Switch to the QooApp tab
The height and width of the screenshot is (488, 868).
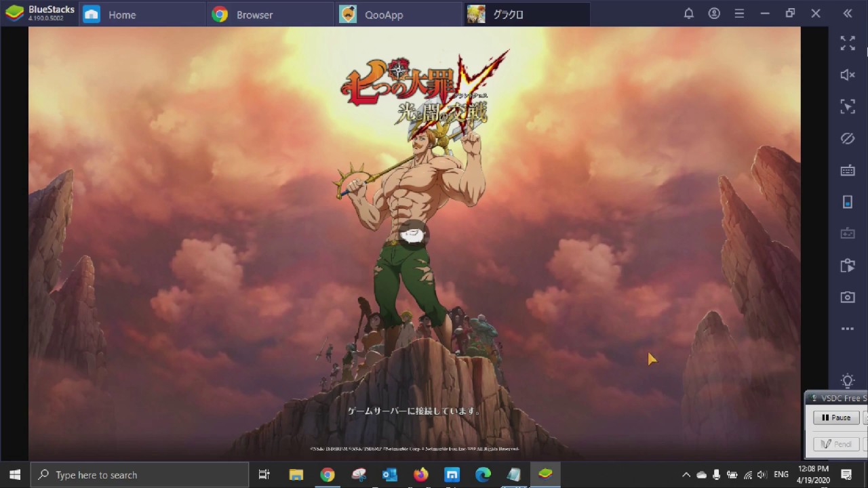tap(397, 14)
